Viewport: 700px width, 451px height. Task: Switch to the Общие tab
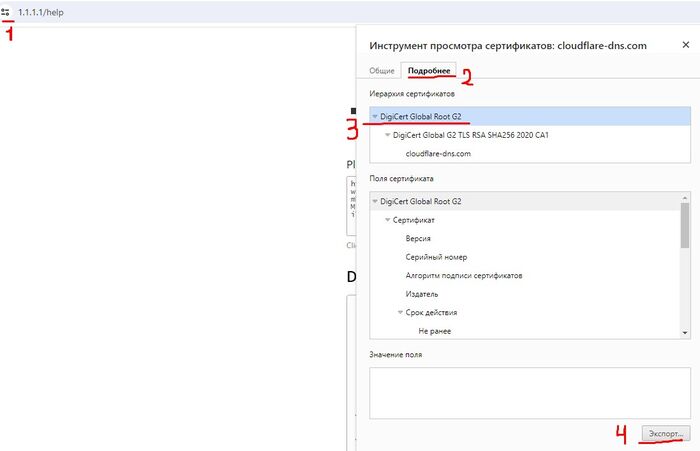tap(381, 71)
